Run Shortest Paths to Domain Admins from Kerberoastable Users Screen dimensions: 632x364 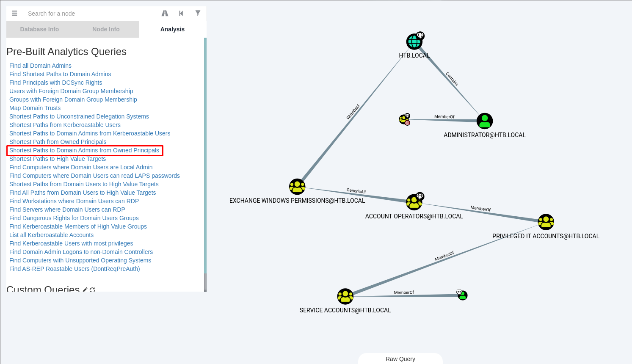click(x=90, y=133)
